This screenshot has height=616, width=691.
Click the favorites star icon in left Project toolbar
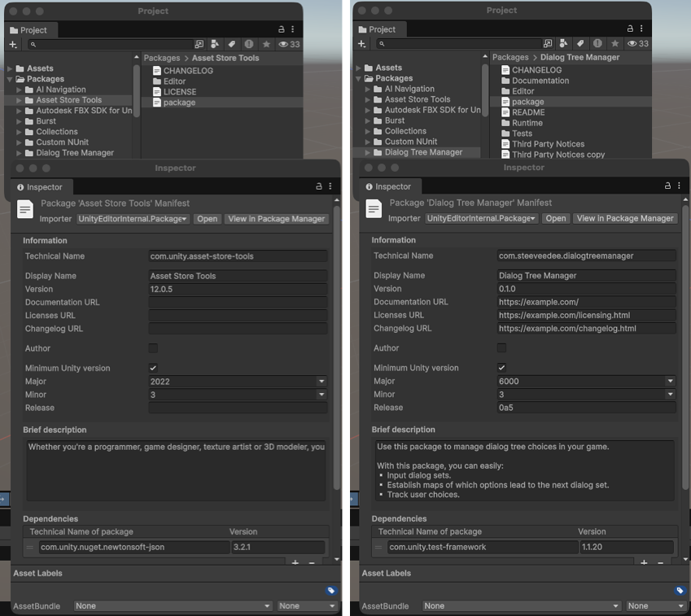(x=266, y=44)
